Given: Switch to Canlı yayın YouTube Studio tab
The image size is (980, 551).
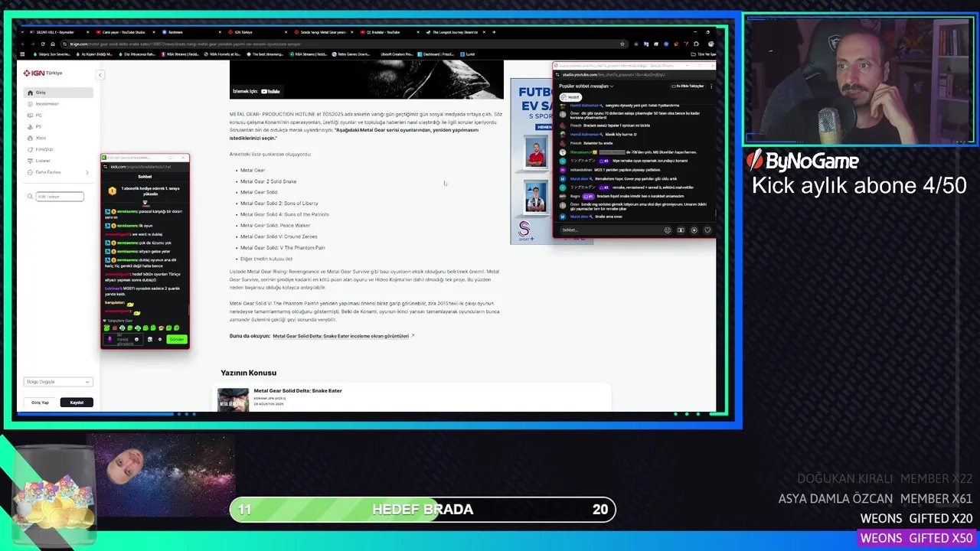Looking at the screenshot, I should click(x=126, y=32).
